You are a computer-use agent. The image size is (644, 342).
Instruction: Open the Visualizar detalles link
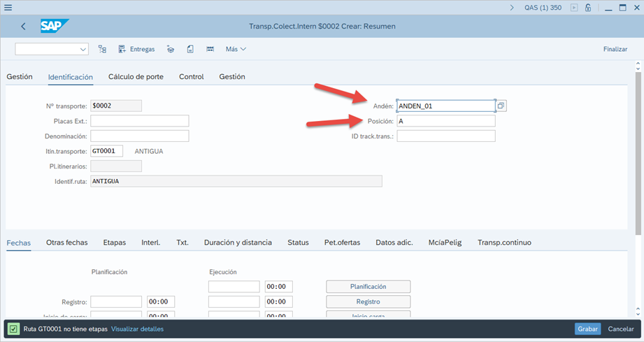tap(137, 329)
